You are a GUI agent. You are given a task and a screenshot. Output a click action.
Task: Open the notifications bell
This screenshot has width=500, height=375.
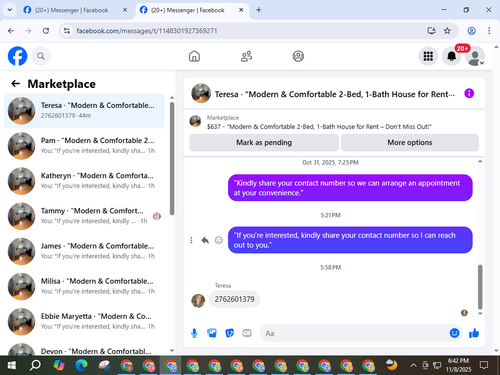click(451, 56)
